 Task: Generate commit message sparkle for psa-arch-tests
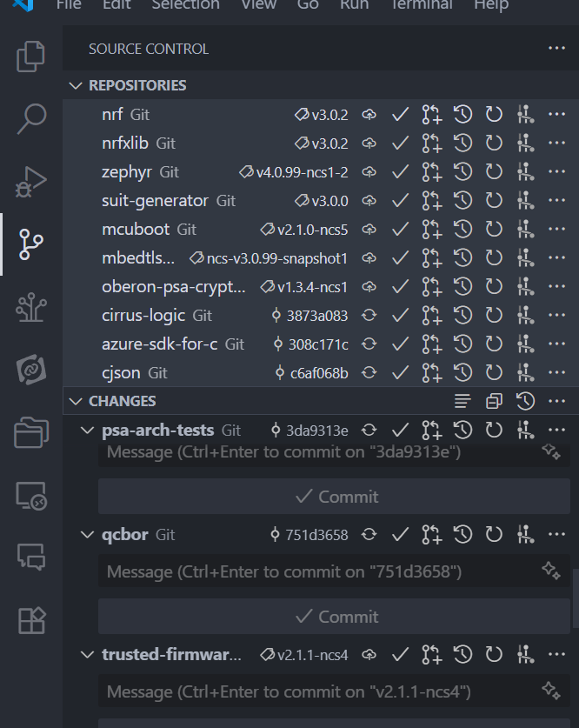[551, 451]
